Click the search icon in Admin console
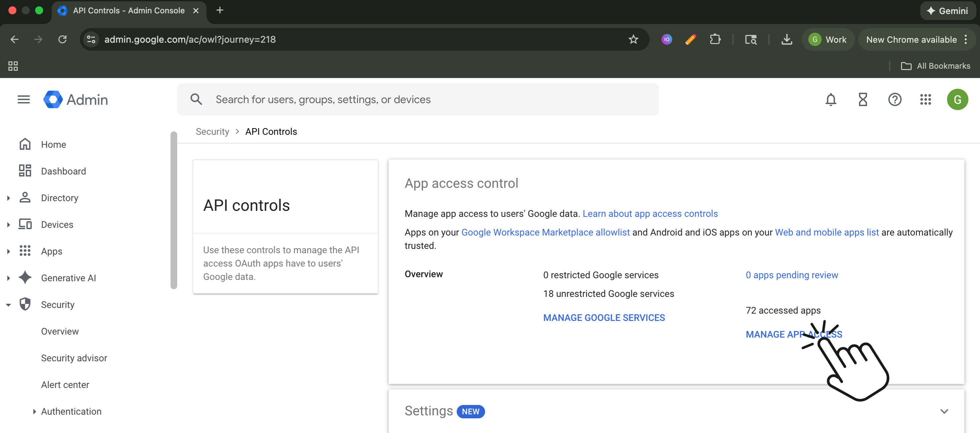Viewport: 980px width, 433px height. pos(196,99)
